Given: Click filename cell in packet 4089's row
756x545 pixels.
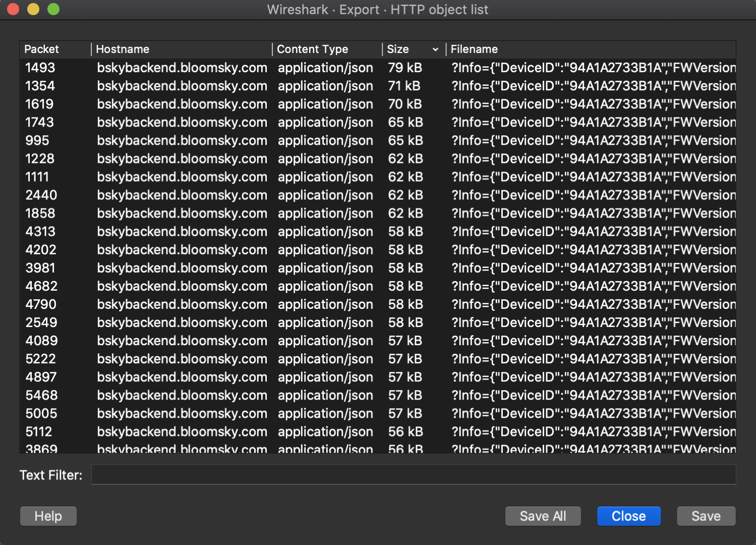Looking at the screenshot, I should click(594, 341).
